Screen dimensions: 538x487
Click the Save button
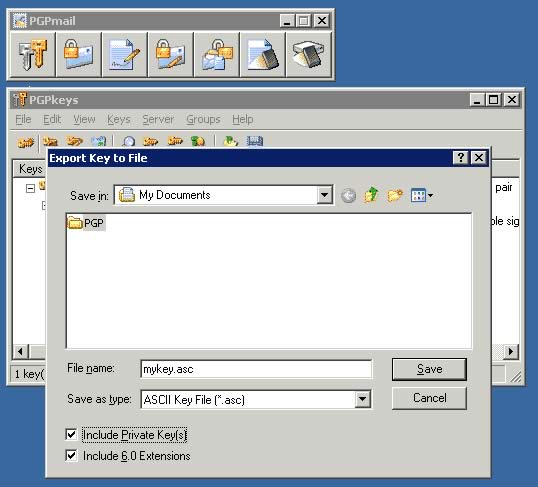429,369
